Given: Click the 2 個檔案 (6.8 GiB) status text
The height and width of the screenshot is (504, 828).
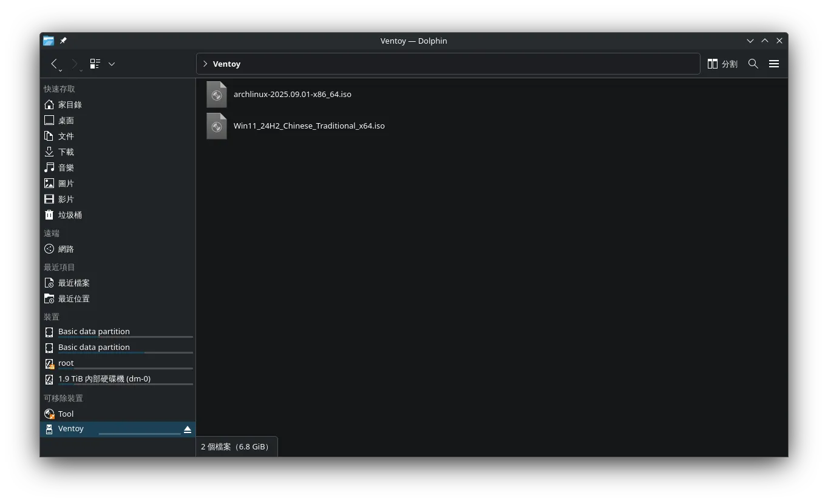Looking at the screenshot, I should pyautogui.click(x=236, y=446).
